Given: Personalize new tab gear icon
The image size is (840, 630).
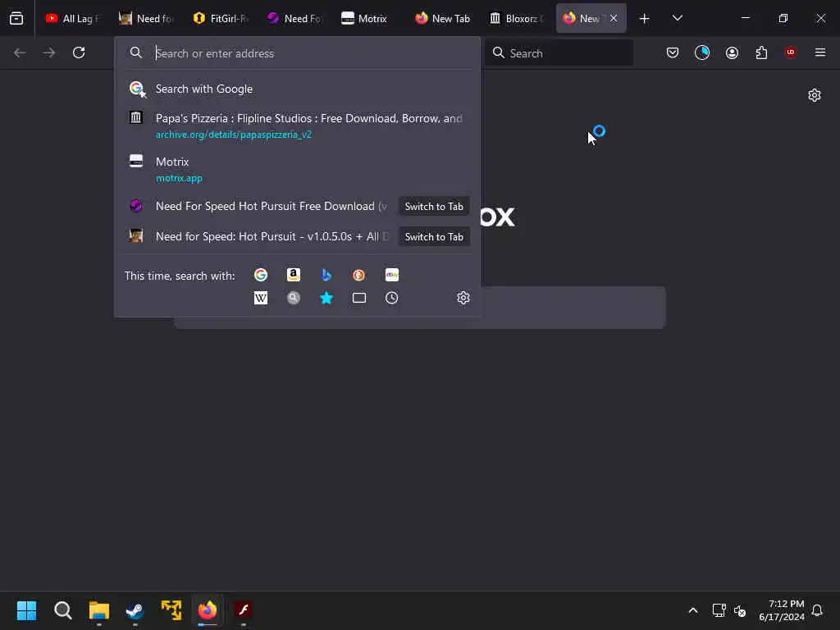Looking at the screenshot, I should [815, 95].
